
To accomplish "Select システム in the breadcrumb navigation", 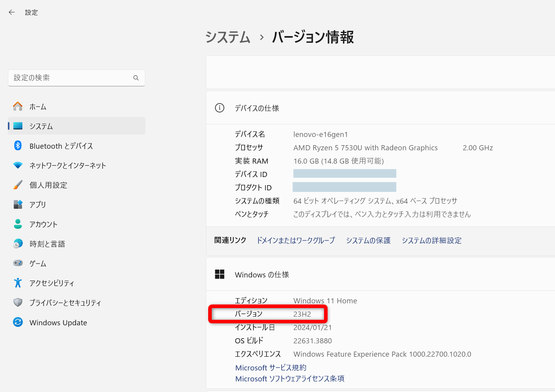I will coord(227,37).
